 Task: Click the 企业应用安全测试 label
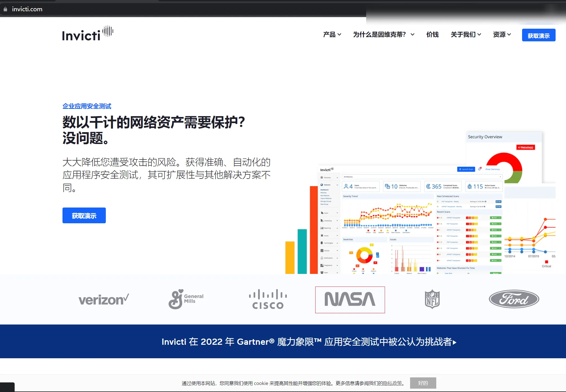[x=87, y=106]
